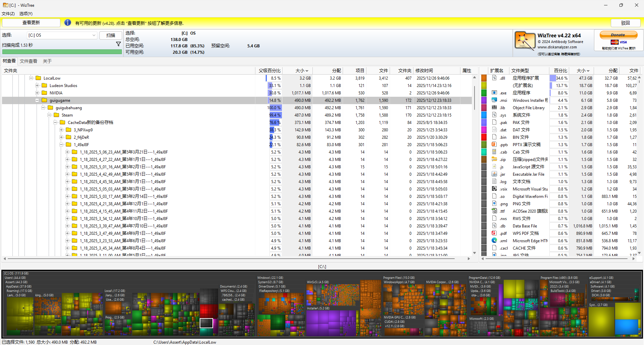The height and width of the screenshot is (345, 644).
Task: Expand the NVIDIA folder
Action: 37,93
